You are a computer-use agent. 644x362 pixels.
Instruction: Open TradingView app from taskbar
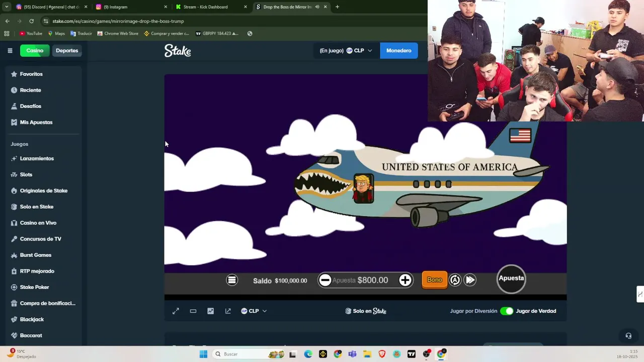(412, 354)
